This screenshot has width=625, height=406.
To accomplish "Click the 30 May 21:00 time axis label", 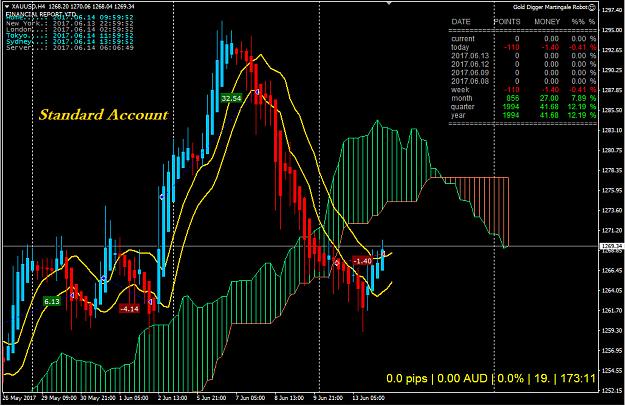I will [98, 398].
